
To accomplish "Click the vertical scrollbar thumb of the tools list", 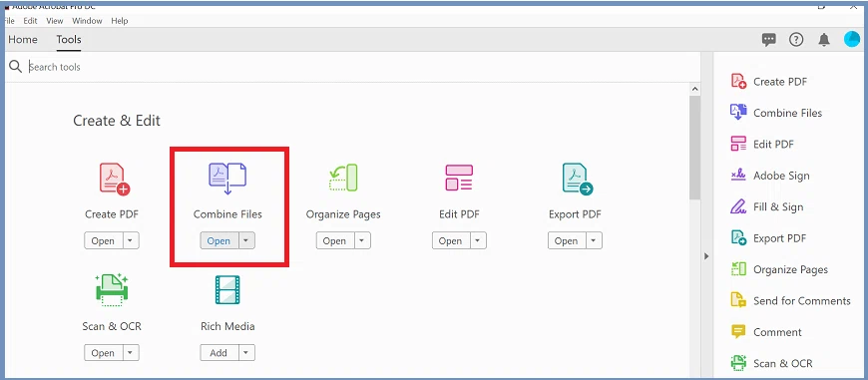I will point(694,147).
